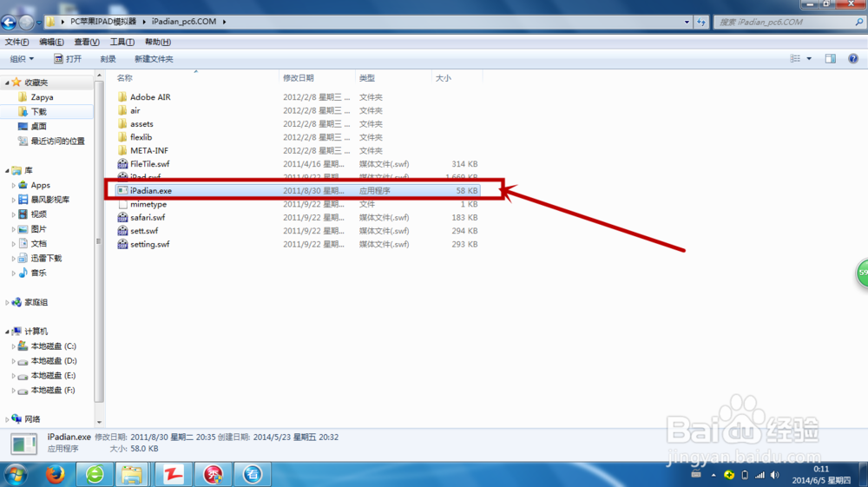This screenshot has height=487, width=868.
Task: Open the 组织 dropdown
Action: click(23, 59)
